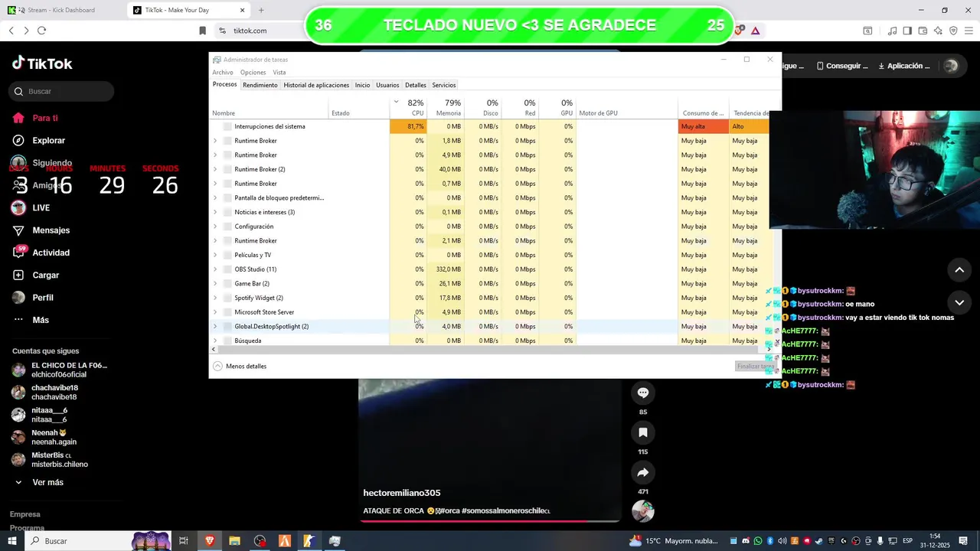Screen dimensions: 980x551
Task: Switch to Rendimiento tab
Action: 260,85
